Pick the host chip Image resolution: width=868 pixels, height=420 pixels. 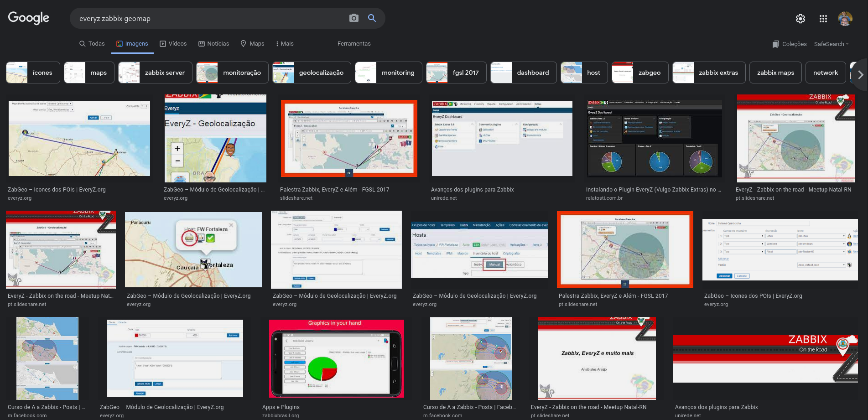point(584,73)
